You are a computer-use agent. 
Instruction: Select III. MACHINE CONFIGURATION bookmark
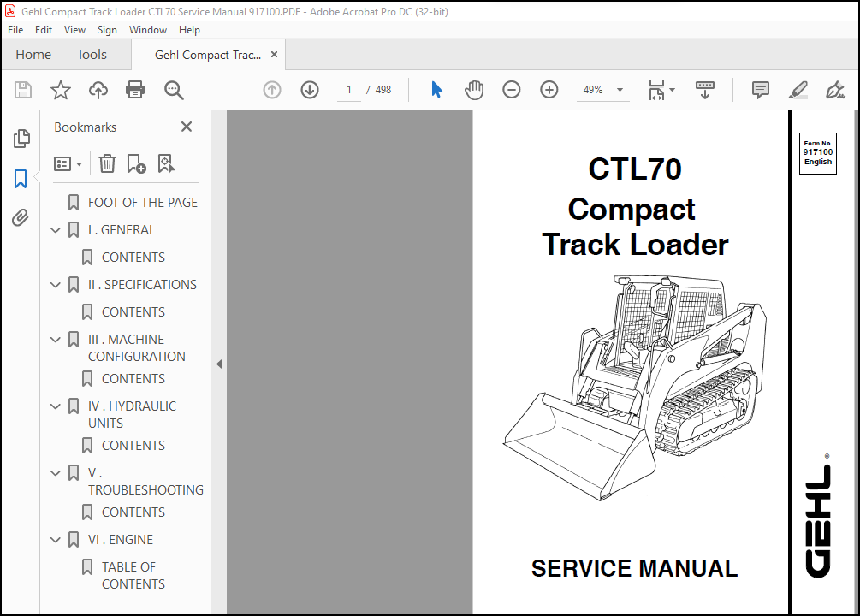click(x=137, y=347)
